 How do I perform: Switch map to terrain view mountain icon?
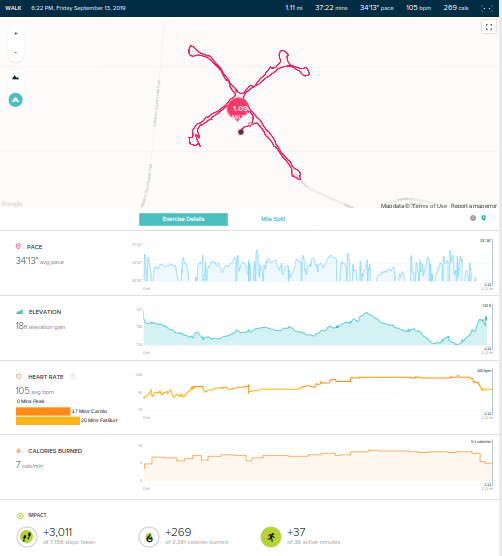click(x=16, y=77)
